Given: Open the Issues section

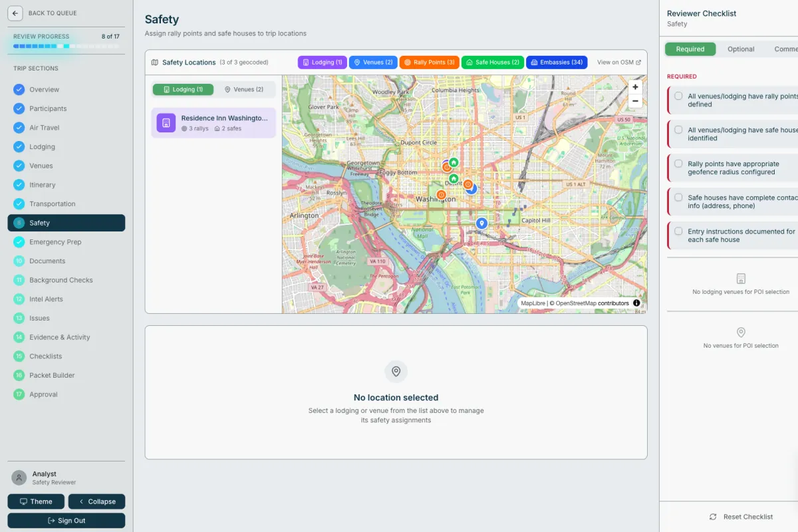Looking at the screenshot, I should point(66,318).
